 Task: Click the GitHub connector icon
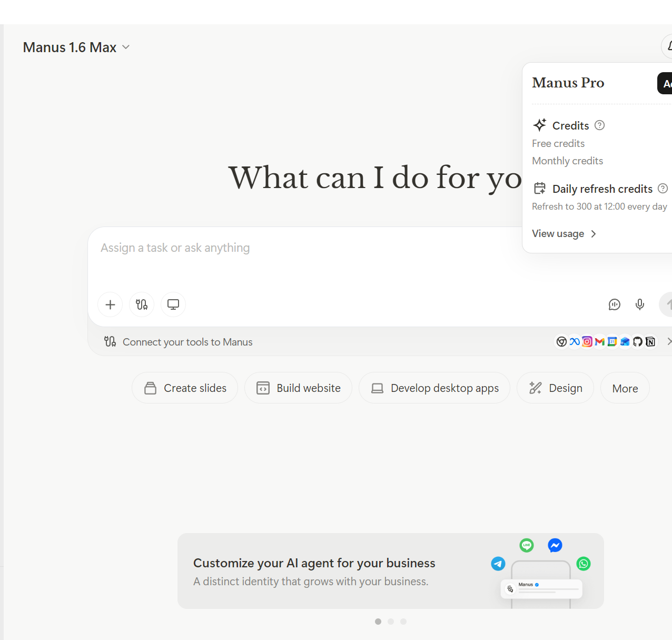coord(638,342)
